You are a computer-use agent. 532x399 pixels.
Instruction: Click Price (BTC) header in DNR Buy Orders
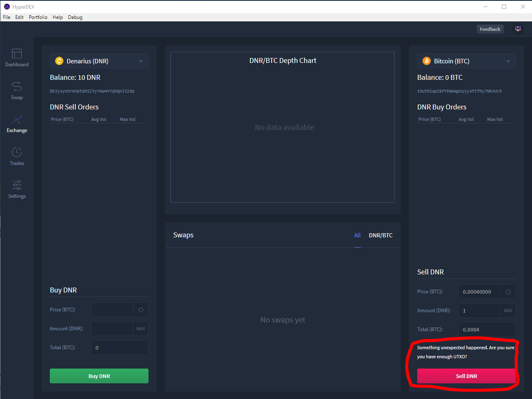tap(430, 119)
